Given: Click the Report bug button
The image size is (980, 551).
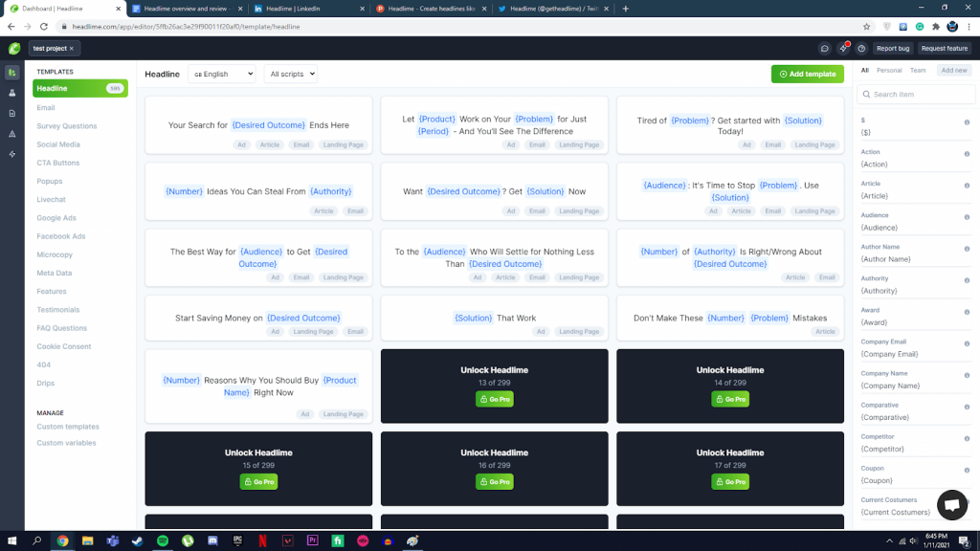Looking at the screenshot, I should point(893,49).
